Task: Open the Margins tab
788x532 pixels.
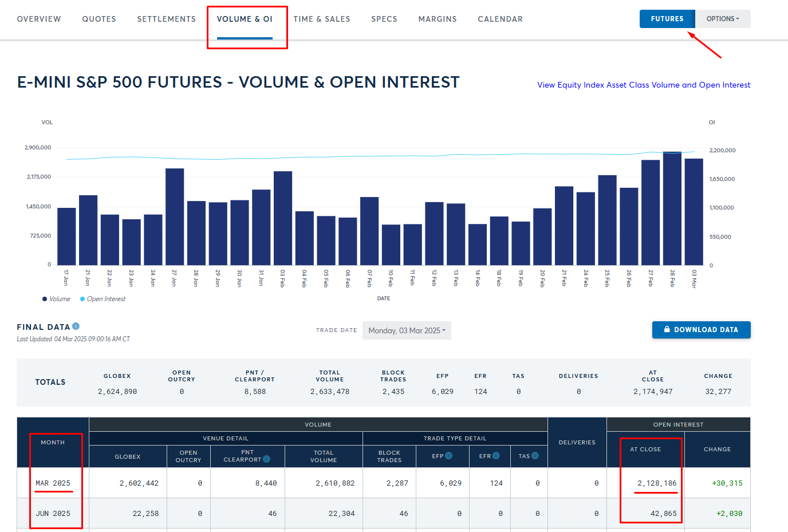Action: [x=438, y=19]
